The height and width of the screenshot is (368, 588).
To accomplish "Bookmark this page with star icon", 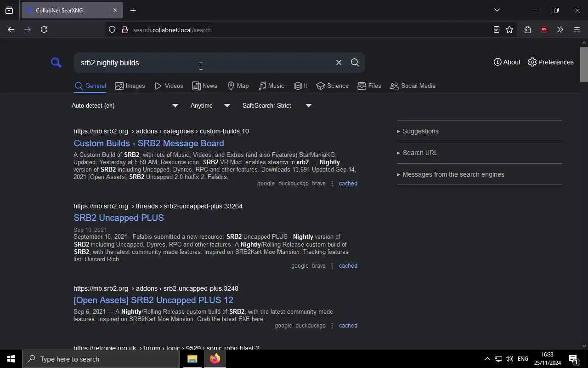I will pos(509,30).
